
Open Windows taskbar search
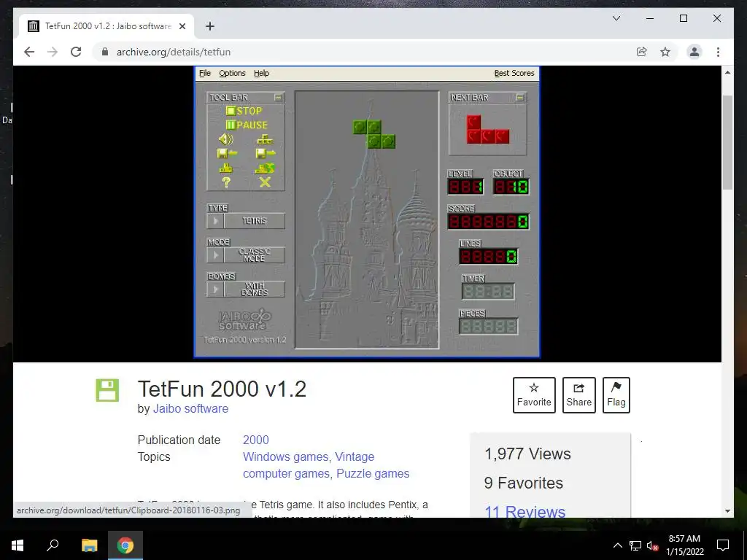click(x=53, y=545)
